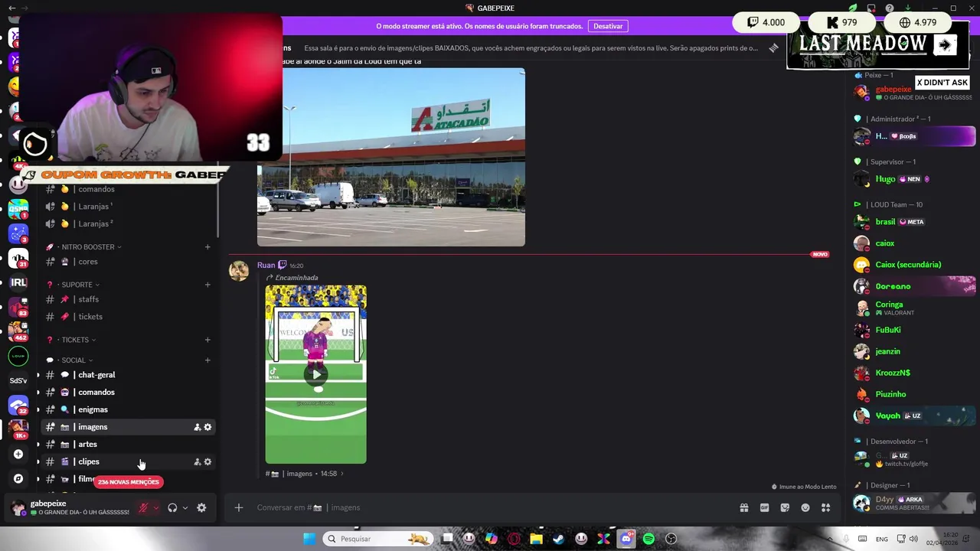Open gabepeixe user panel profile
980x551 pixels.
coord(69,507)
